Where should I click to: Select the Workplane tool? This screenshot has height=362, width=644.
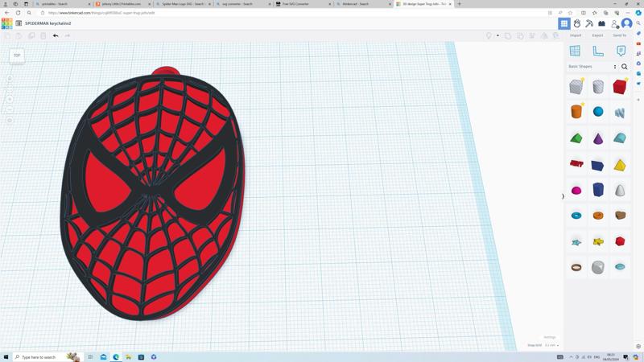point(575,51)
